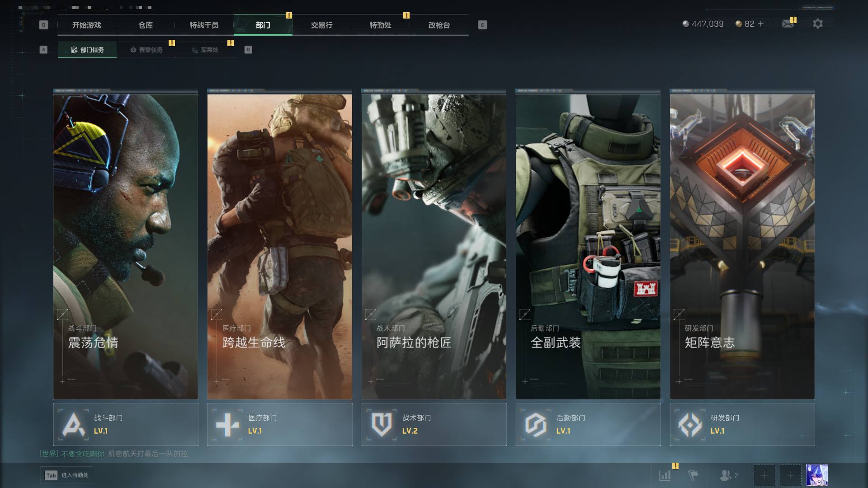Click the Tab 进入特勤处 button

pos(66,475)
